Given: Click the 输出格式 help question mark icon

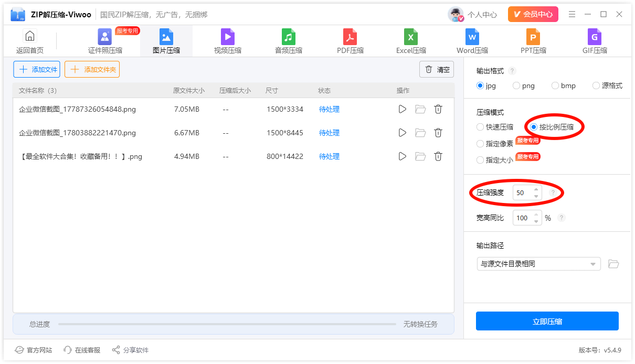Looking at the screenshot, I should [512, 71].
